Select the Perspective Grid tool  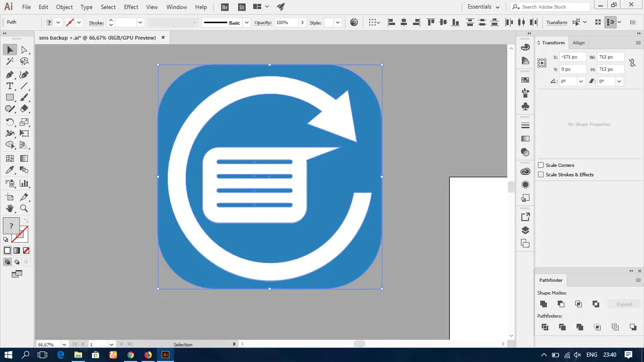coord(24,145)
